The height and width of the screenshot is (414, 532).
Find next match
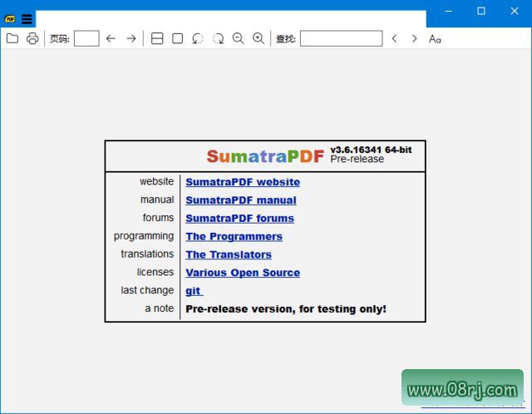(414, 39)
